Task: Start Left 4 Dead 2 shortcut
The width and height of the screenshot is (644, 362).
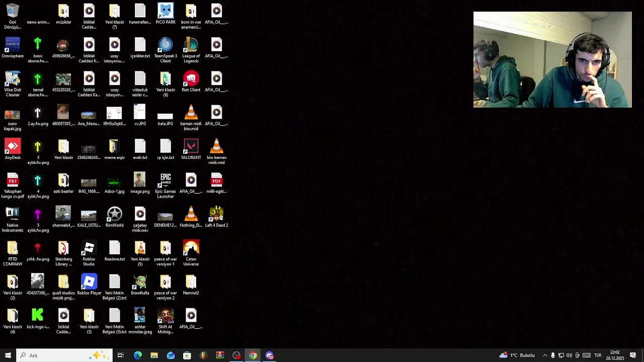Action: click(216, 217)
